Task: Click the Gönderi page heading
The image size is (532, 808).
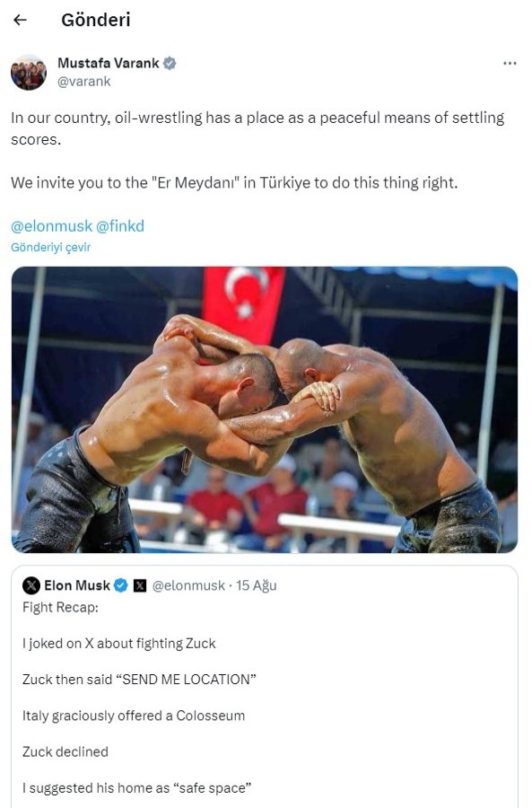Action: tap(96, 20)
